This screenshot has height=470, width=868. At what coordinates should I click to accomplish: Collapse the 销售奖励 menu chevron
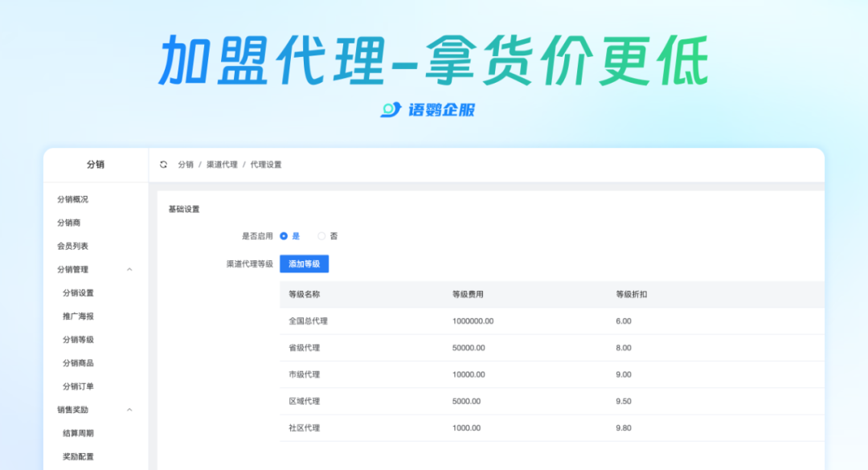pyautogui.click(x=129, y=410)
